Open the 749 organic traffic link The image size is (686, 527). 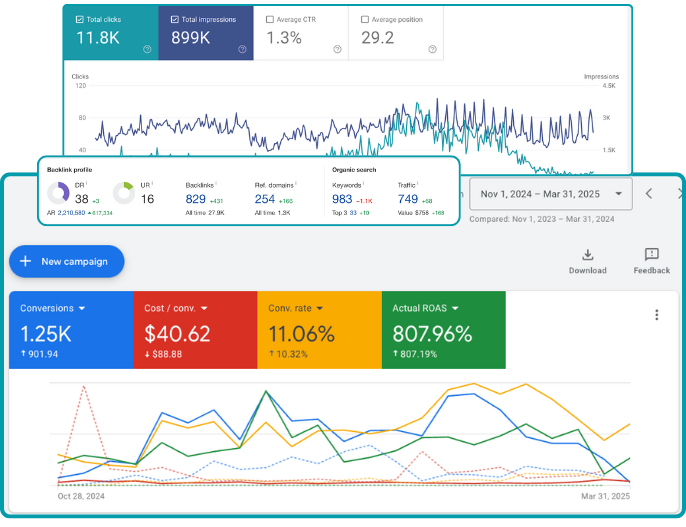click(408, 199)
